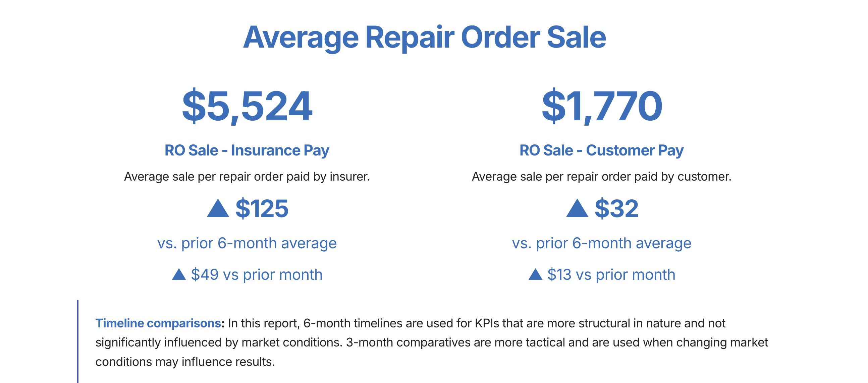Click the Timeline comparisons bold text
The image size is (868, 383).
(158, 323)
